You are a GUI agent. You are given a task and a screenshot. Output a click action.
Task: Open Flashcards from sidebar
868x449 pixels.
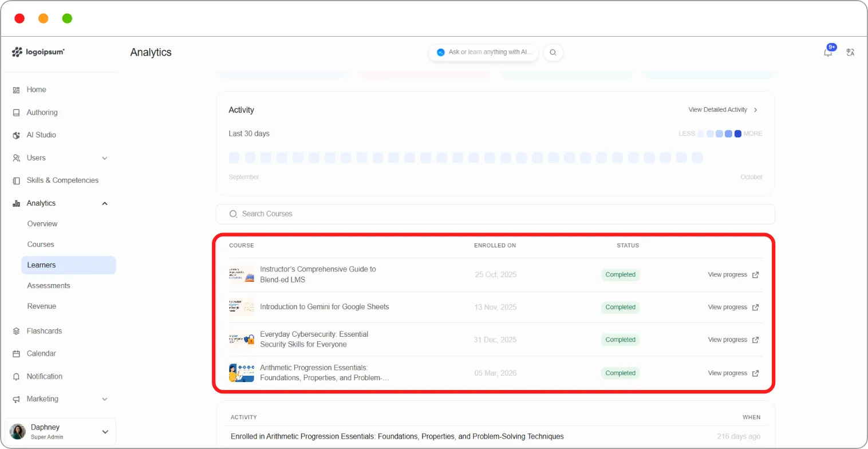coord(44,331)
